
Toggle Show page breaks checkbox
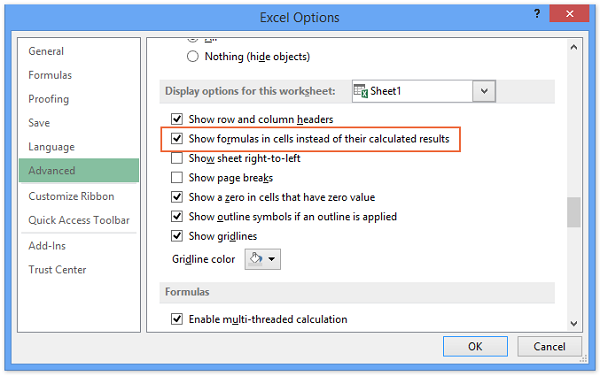coord(177,177)
